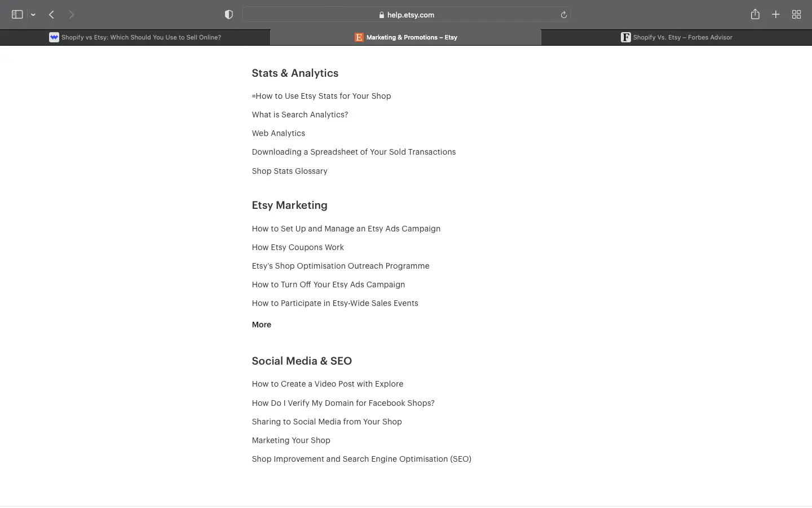Open Downloading a Spreadsheet of Sold Transactions

pyautogui.click(x=354, y=152)
